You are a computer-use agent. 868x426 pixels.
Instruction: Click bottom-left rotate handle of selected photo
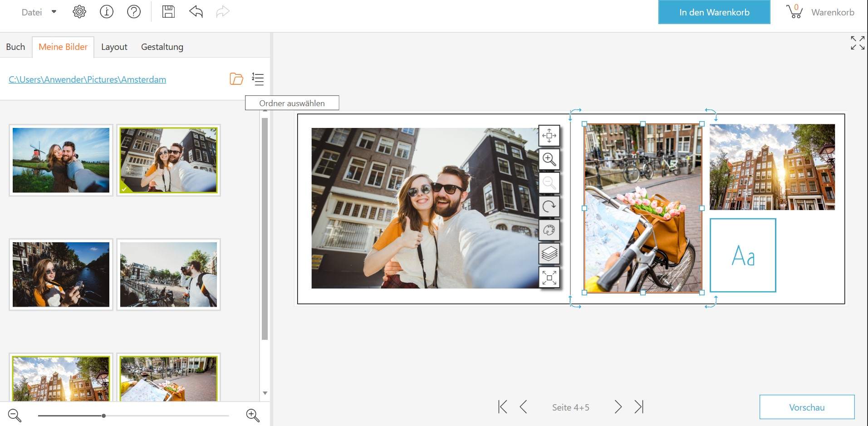[575, 302]
